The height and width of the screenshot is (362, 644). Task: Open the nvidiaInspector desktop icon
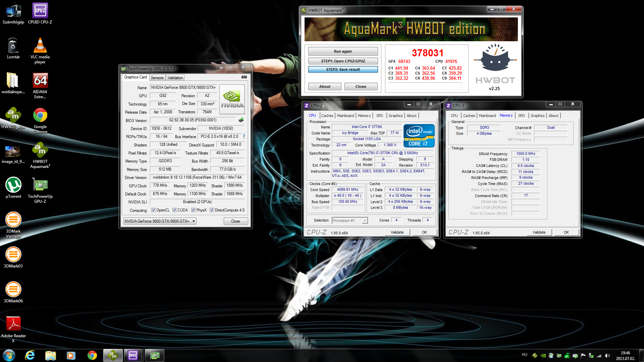tap(13, 83)
